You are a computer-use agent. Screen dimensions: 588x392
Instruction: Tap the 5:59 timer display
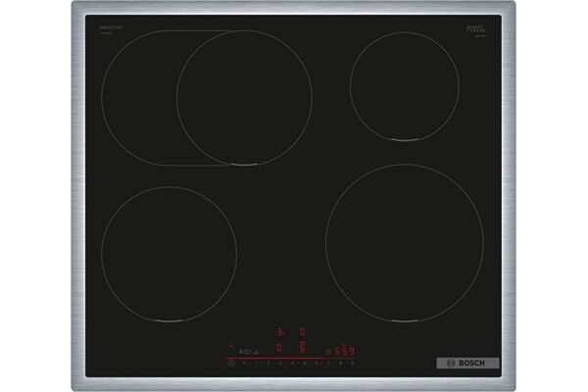click(x=345, y=350)
